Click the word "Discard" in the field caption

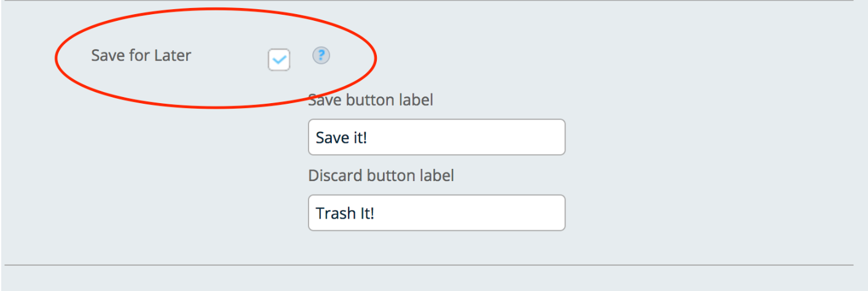click(336, 176)
